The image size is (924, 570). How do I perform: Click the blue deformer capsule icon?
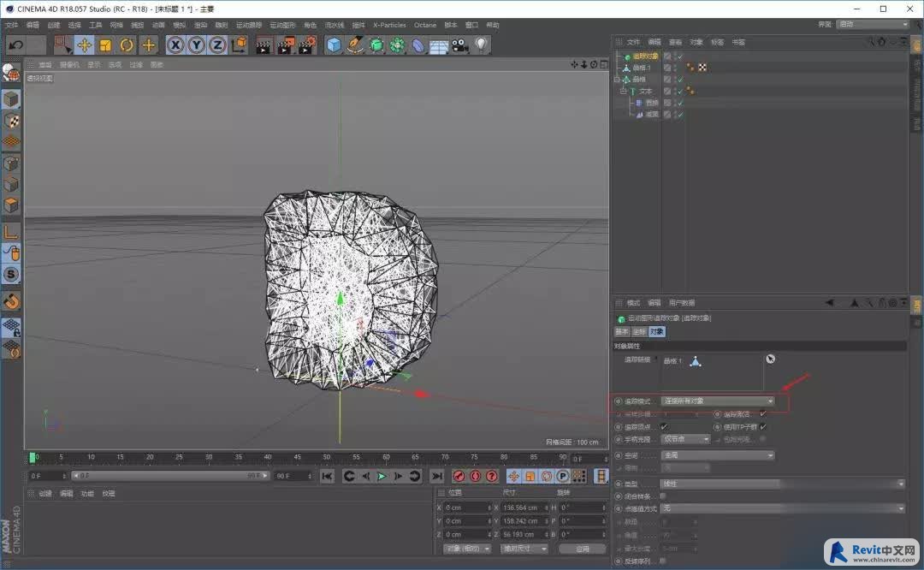[418, 45]
